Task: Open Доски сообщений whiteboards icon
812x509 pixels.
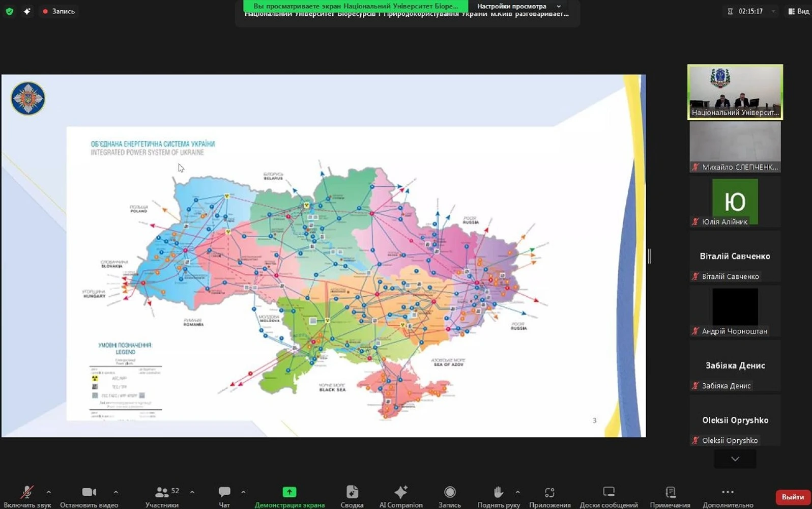Action: tap(608, 492)
